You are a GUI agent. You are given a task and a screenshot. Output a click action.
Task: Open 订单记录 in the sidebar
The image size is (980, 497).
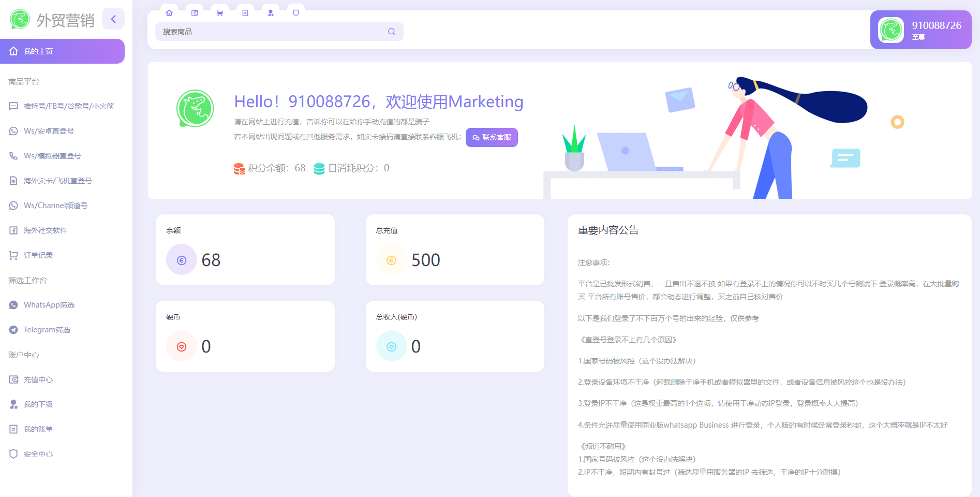pos(38,255)
